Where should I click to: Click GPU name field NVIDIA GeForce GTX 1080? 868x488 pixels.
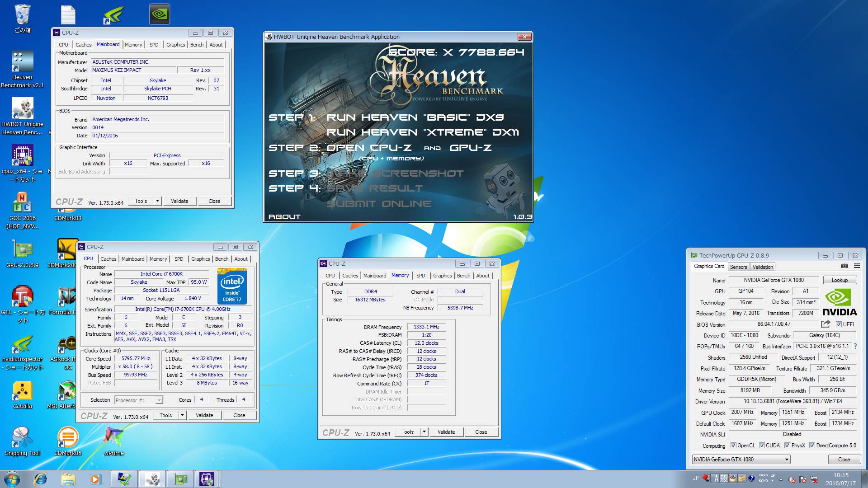(774, 280)
